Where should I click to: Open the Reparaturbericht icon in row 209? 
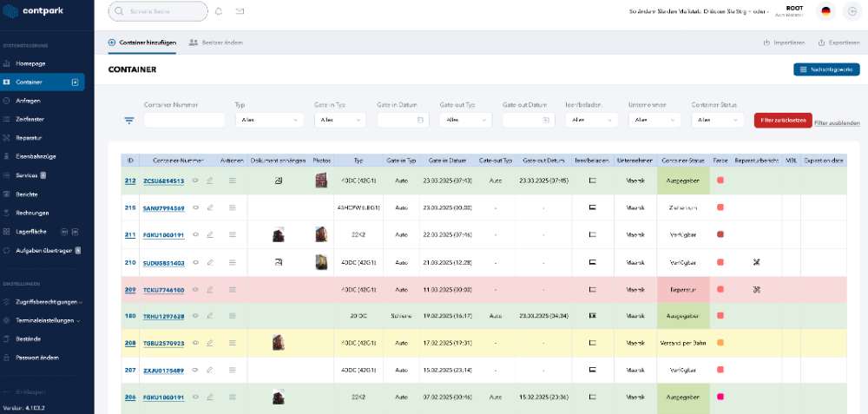tap(757, 289)
